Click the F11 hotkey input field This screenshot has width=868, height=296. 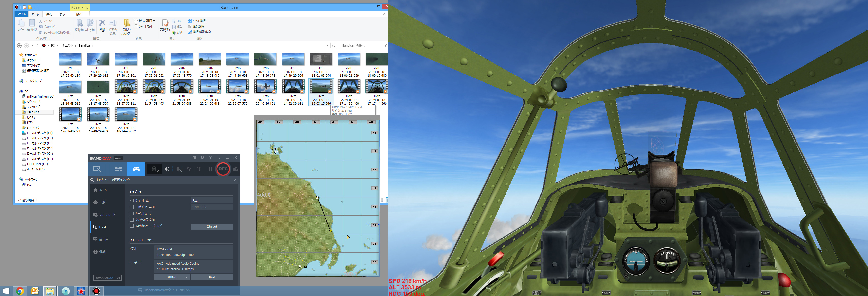[x=211, y=200]
